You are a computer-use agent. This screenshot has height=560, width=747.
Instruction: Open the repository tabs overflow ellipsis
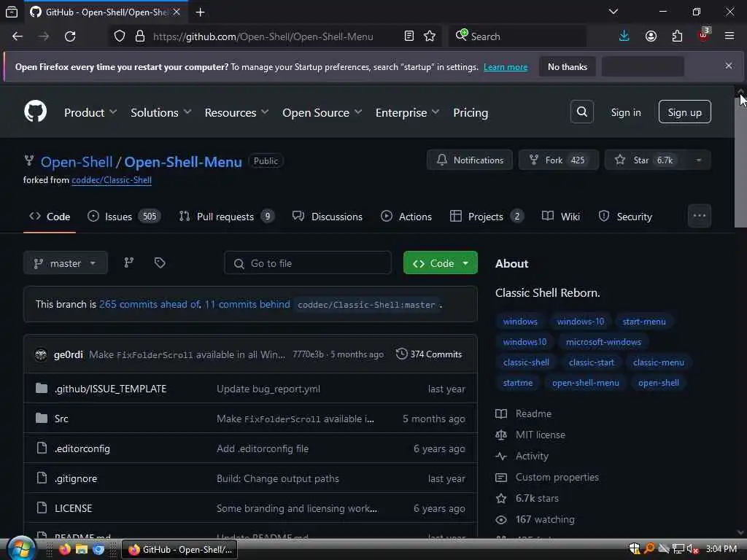point(700,216)
